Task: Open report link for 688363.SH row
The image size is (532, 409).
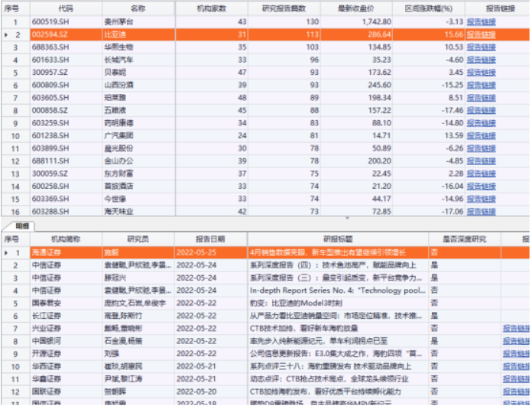Action: tap(481, 47)
